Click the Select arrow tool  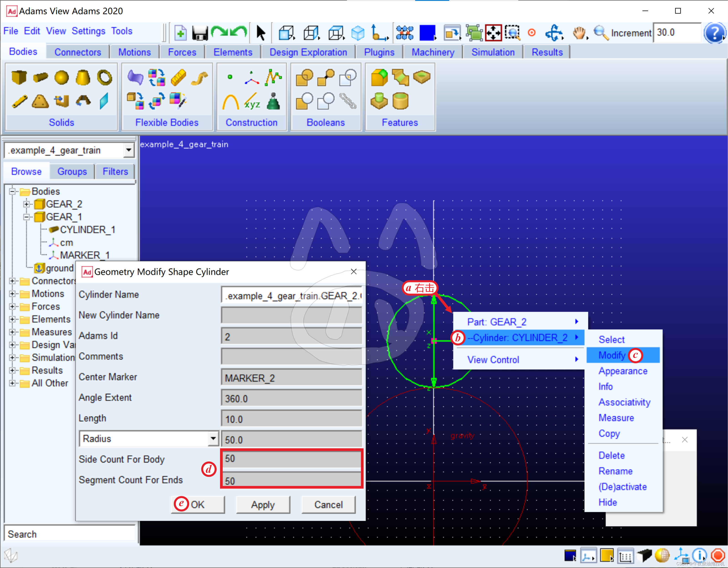261,33
